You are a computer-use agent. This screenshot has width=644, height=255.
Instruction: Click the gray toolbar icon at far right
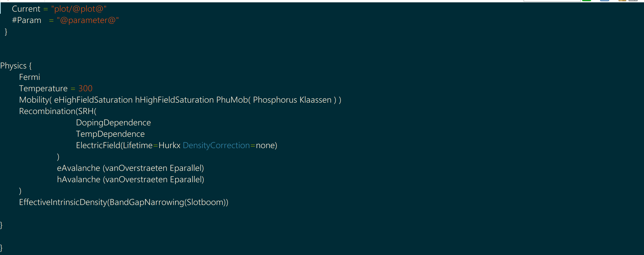point(633,1)
